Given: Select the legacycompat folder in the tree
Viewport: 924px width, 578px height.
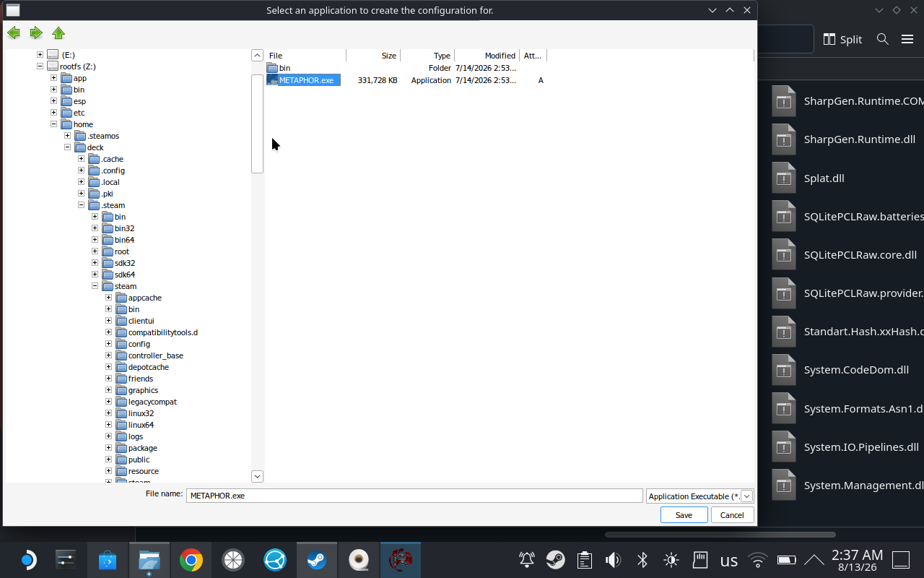Looking at the screenshot, I should (x=152, y=402).
